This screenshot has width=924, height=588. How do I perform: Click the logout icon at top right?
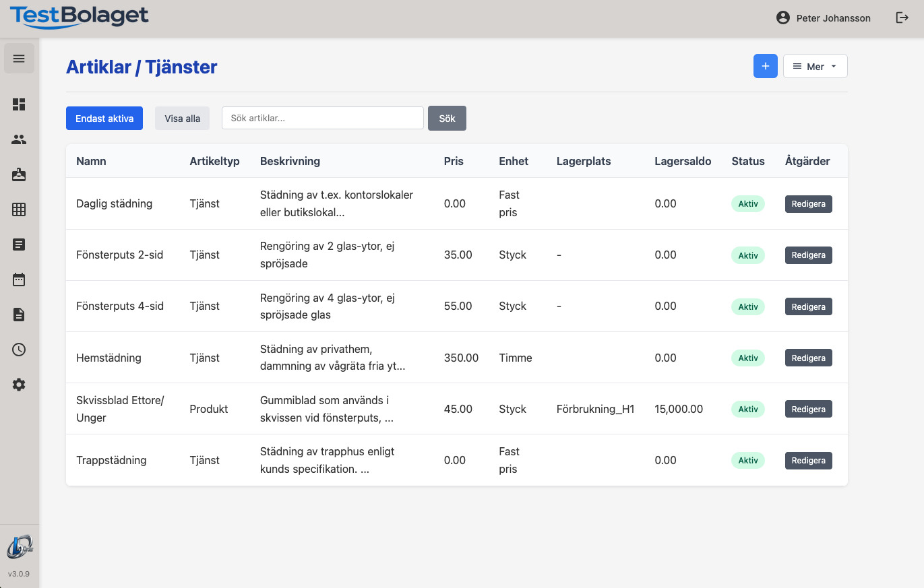pyautogui.click(x=902, y=18)
